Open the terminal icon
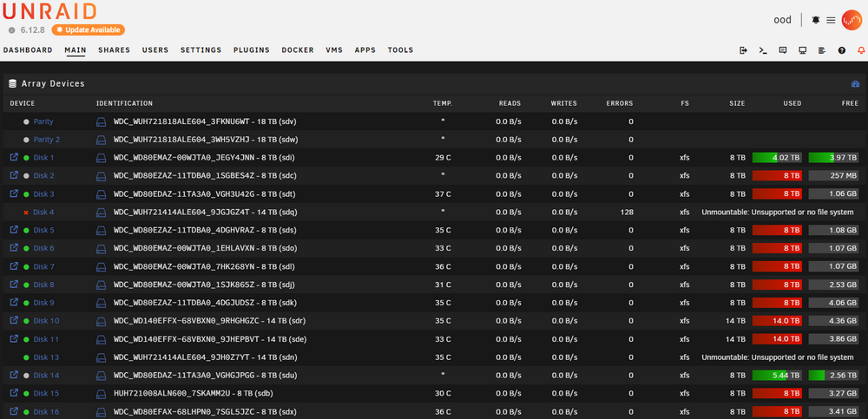 coord(763,50)
